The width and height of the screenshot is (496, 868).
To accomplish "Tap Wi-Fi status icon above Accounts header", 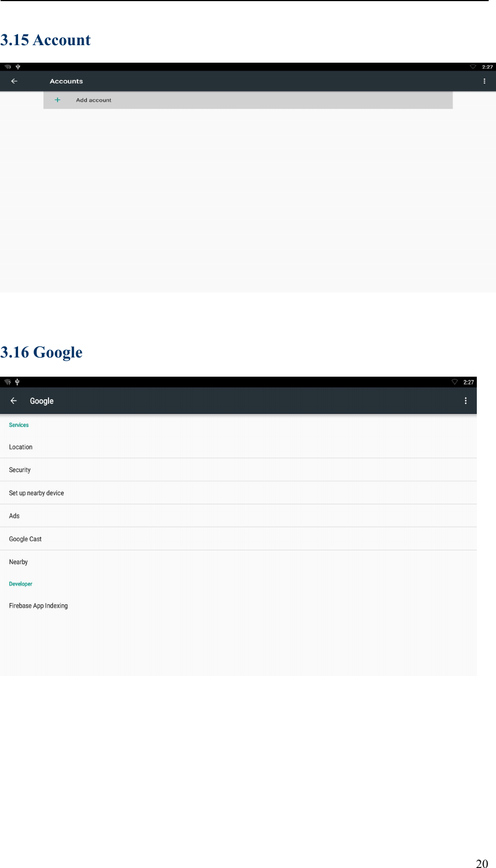I will pos(8,67).
